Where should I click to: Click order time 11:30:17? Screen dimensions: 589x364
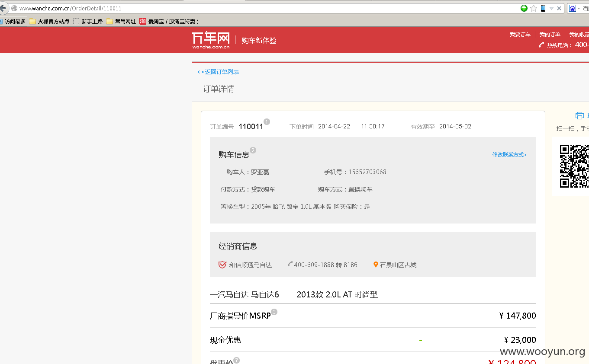373,127
